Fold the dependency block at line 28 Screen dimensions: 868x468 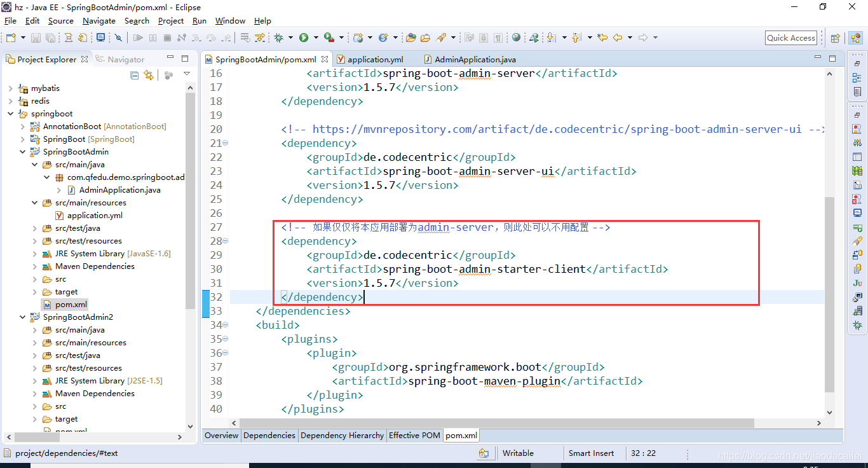pyautogui.click(x=226, y=241)
